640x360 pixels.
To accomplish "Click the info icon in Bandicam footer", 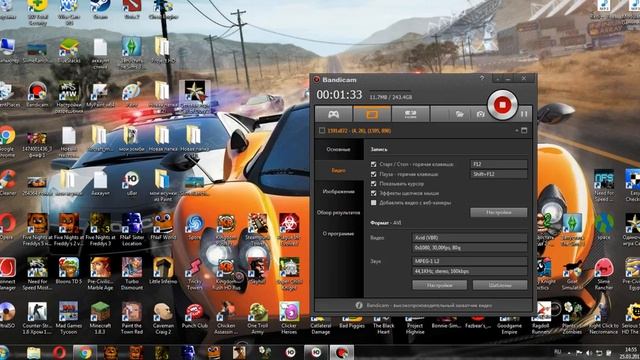I will pyautogui.click(x=359, y=305).
